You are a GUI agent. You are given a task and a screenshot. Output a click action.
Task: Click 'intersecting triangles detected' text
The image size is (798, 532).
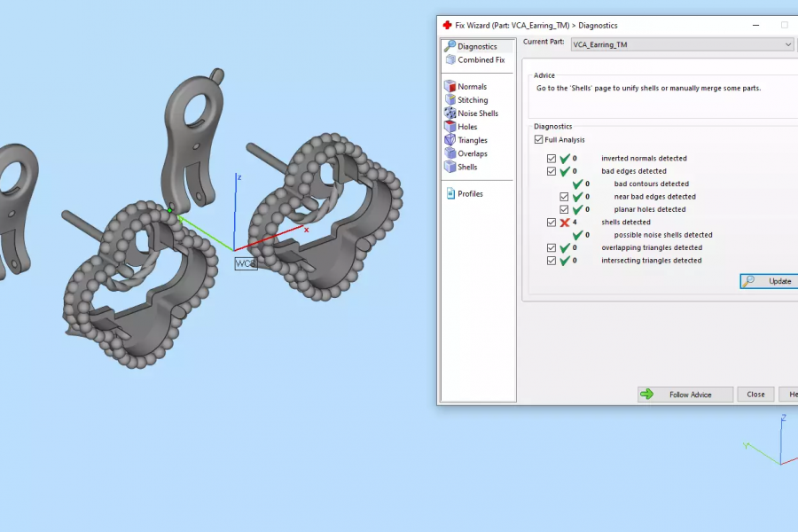651,260
